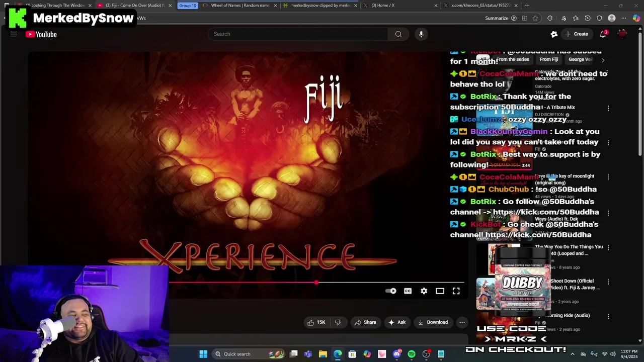Click the taskbar Quick search box
This screenshot has height=362, width=644.
[249, 354]
